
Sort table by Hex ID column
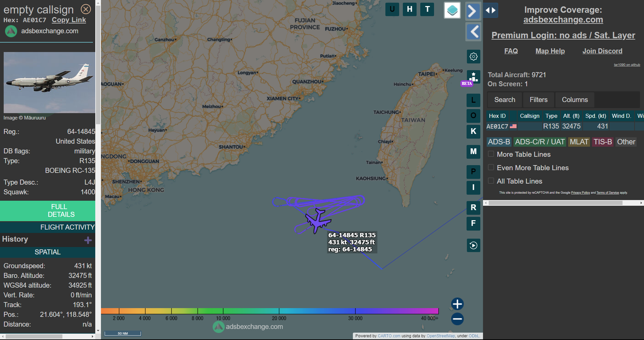pyautogui.click(x=497, y=116)
